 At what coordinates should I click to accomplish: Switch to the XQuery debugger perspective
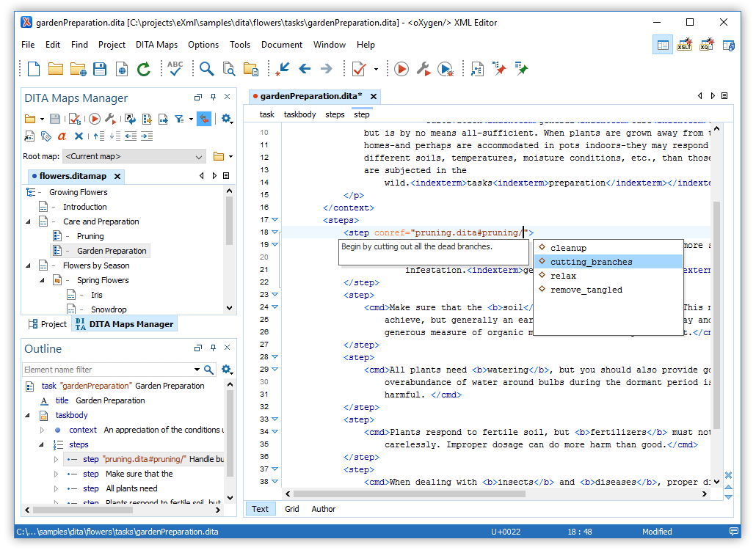point(706,45)
